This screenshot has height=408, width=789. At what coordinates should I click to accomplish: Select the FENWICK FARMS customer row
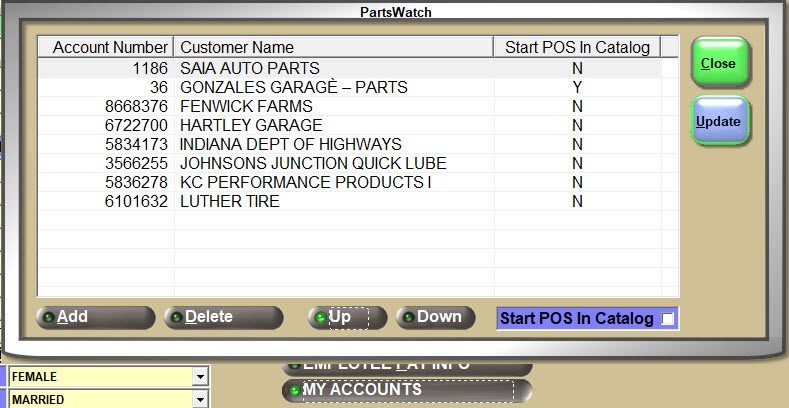click(246, 106)
